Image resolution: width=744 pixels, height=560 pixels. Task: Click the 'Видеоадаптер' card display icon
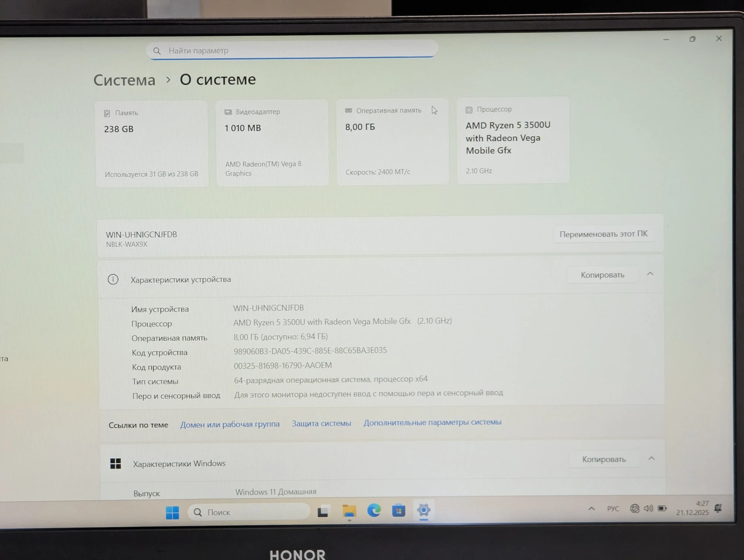pos(228,112)
